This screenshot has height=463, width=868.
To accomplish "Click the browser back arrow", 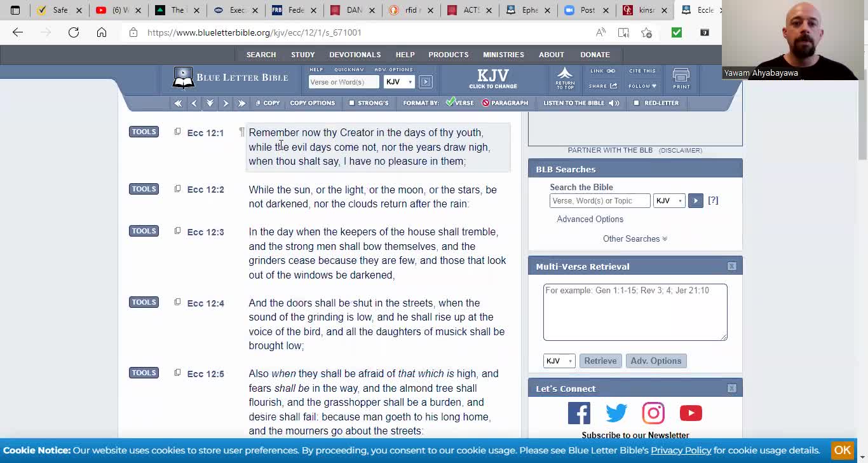I will coord(18,32).
